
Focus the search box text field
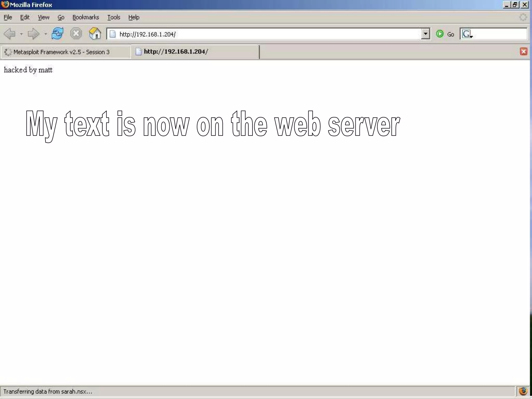[x=500, y=34]
